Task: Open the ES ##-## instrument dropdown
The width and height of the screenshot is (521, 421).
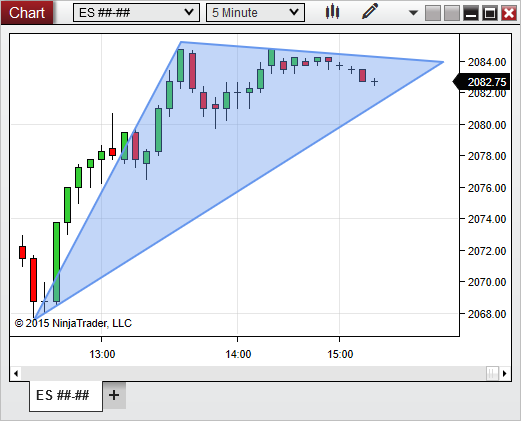Action: 136,13
